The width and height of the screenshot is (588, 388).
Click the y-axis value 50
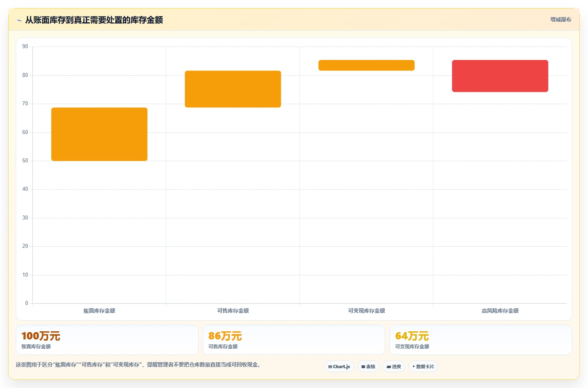coord(25,161)
